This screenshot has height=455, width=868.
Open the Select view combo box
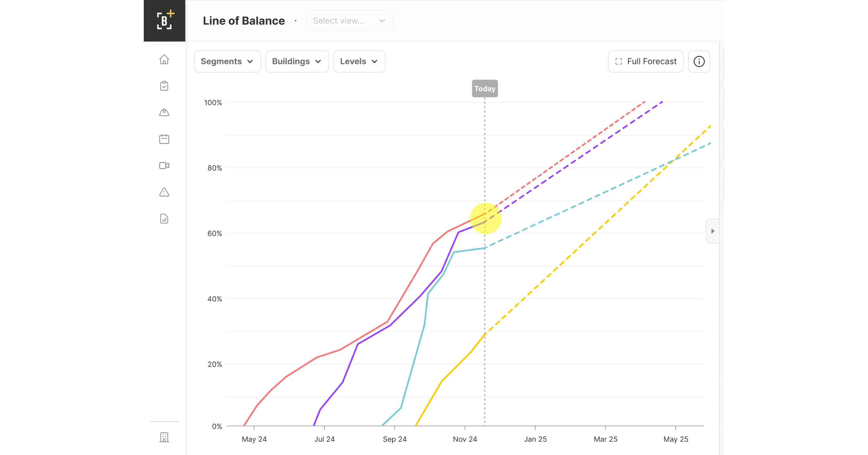click(x=349, y=21)
